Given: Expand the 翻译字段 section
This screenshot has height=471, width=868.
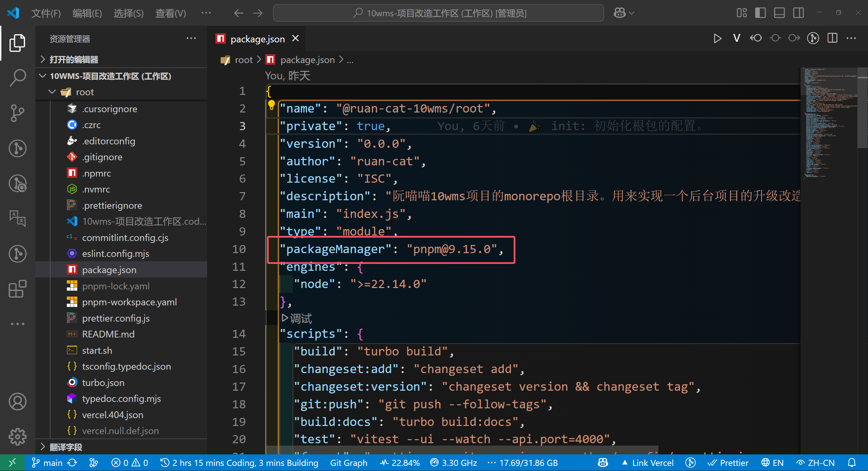Looking at the screenshot, I should (121, 447).
